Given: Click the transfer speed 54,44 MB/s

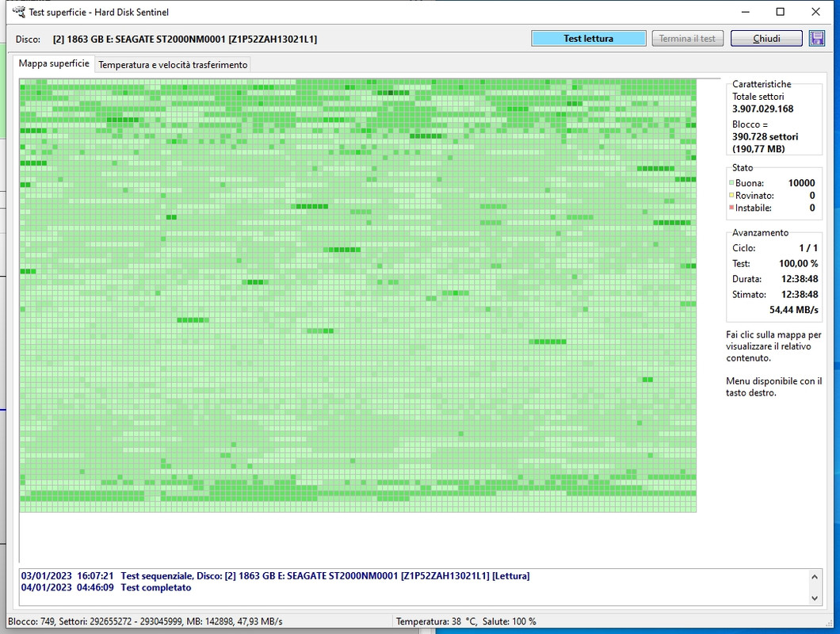Looking at the screenshot, I should pyautogui.click(x=793, y=310).
